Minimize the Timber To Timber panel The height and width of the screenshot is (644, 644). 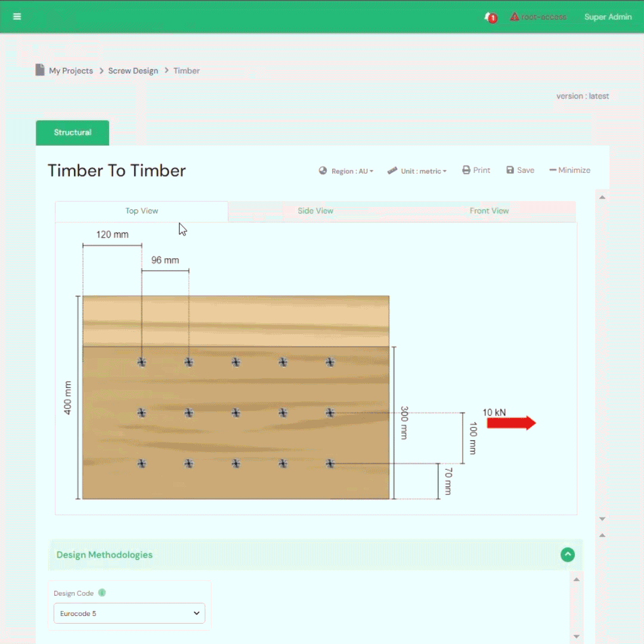(x=569, y=171)
